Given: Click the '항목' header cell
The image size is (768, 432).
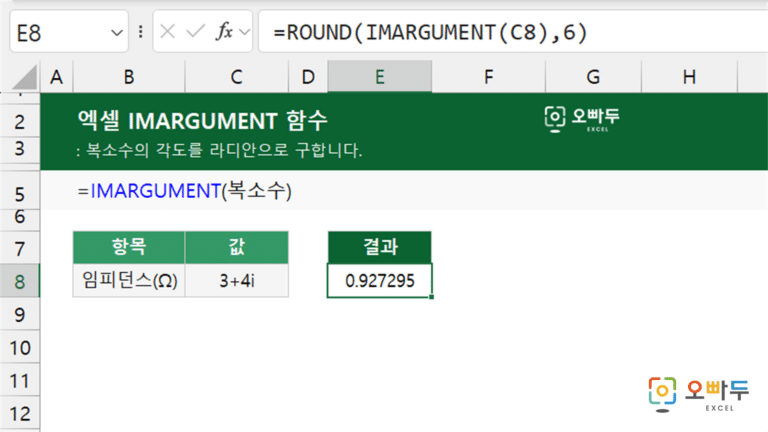Looking at the screenshot, I should pos(129,247).
